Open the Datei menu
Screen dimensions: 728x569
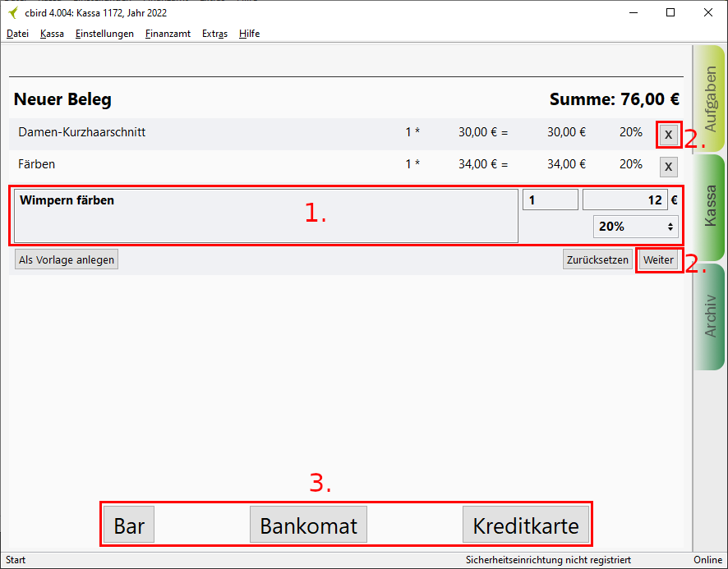tap(17, 34)
